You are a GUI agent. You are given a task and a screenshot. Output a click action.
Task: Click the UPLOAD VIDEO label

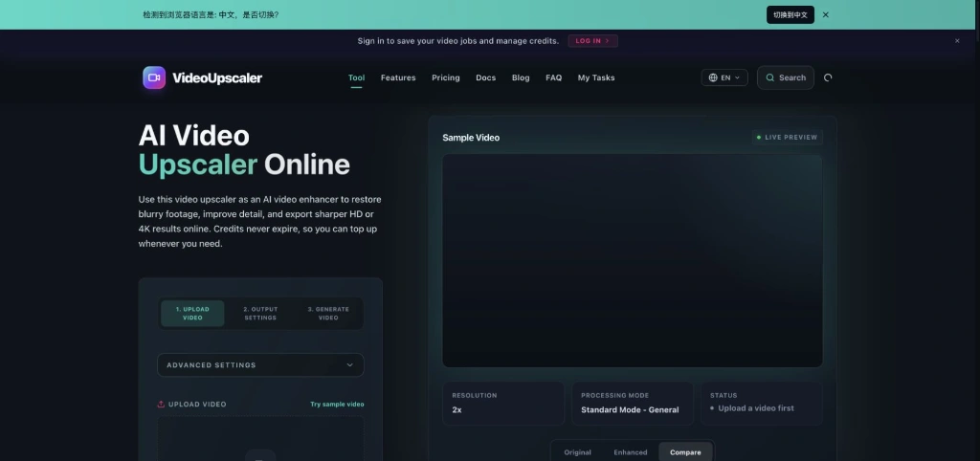tap(197, 405)
